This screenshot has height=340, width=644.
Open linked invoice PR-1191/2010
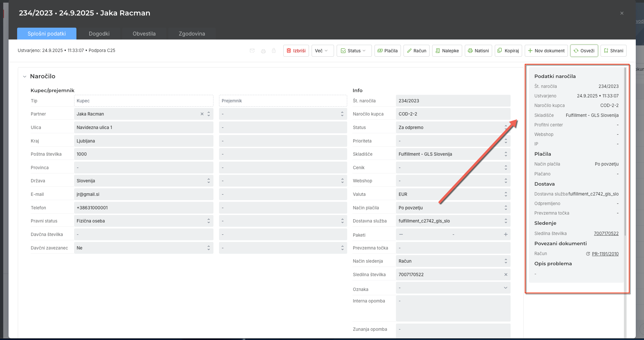coord(605,254)
